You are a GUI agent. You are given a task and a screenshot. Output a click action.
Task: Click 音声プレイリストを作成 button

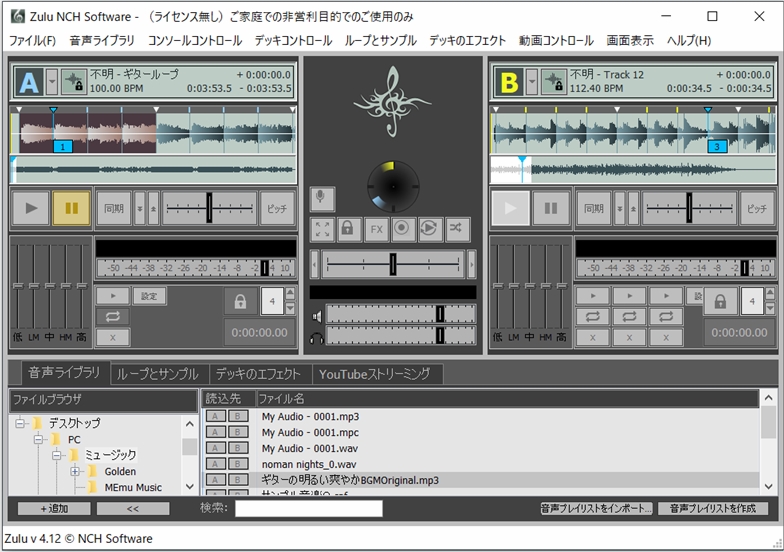(x=713, y=508)
